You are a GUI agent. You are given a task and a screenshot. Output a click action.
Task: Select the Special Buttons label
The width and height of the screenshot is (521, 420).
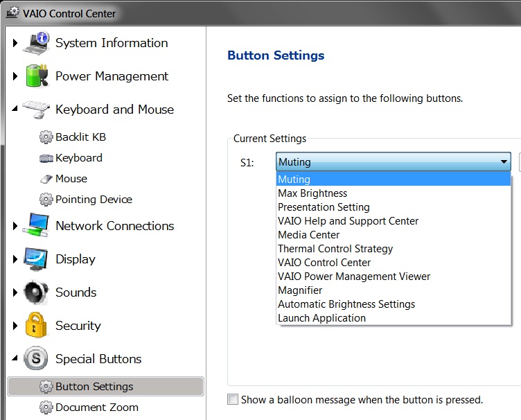tap(98, 359)
